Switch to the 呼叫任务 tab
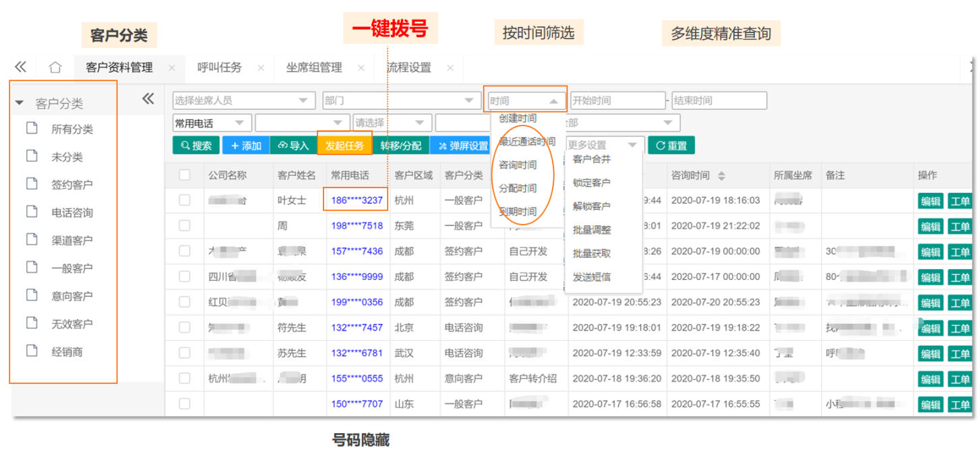This screenshot has height=456, width=980. pos(219,67)
